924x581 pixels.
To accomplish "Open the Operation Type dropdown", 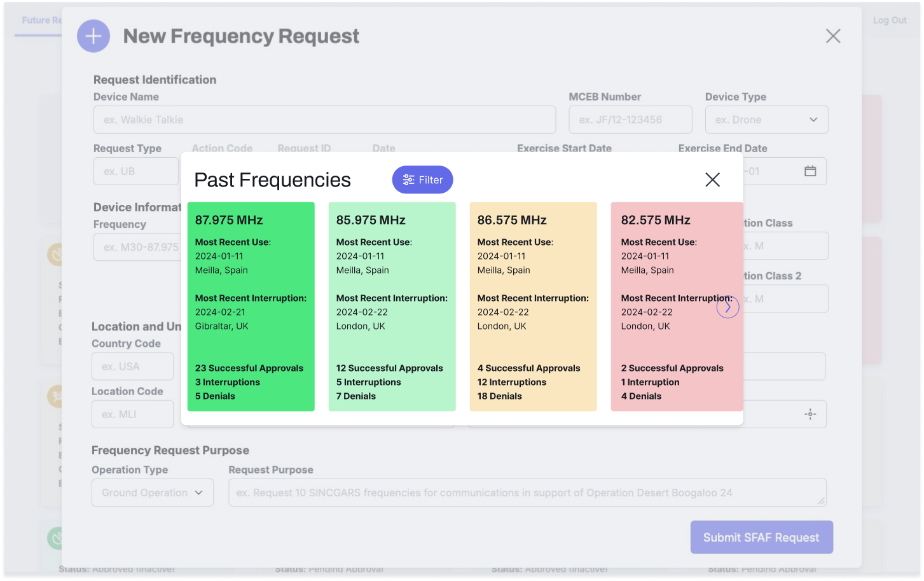I will tap(153, 493).
